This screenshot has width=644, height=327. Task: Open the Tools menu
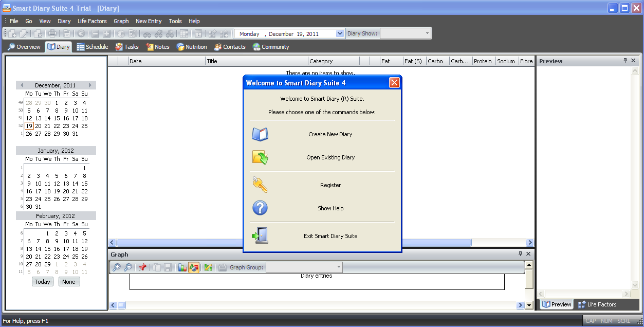[x=175, y=21]
